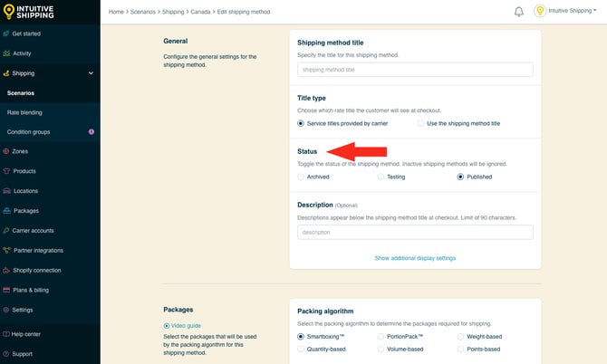Open the notifications bell

pos(519,12)
